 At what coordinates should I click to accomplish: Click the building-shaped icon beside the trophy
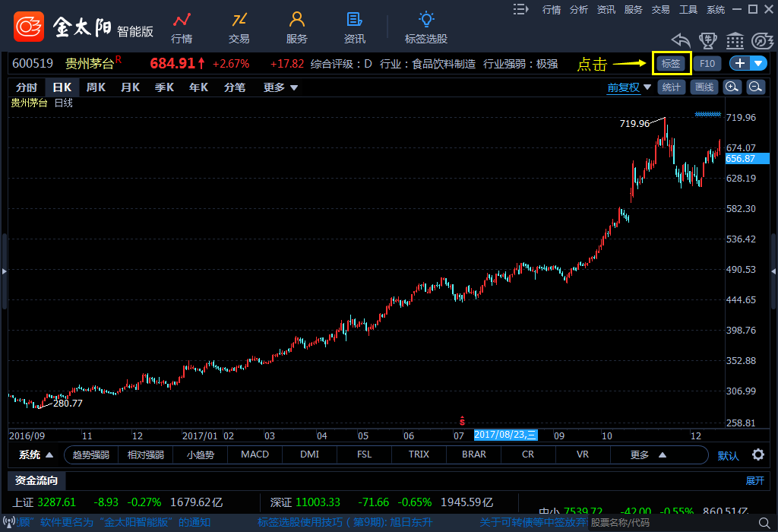(x=735, y=41)
